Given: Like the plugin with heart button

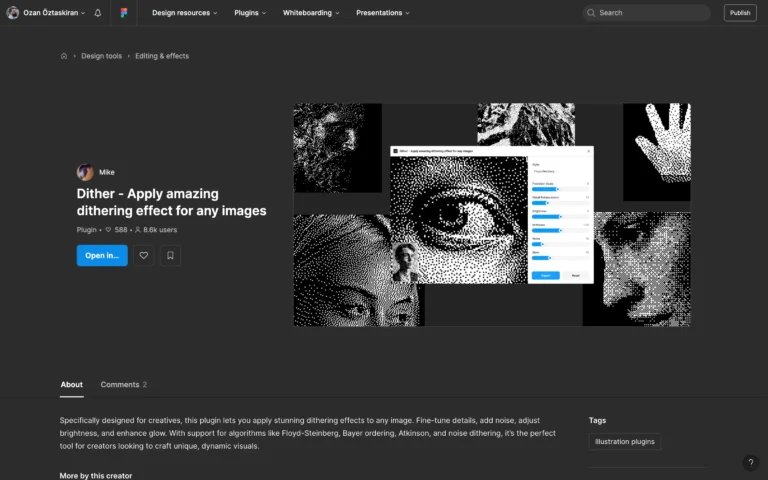Looking at the screenshot, I should pos(144,255).
